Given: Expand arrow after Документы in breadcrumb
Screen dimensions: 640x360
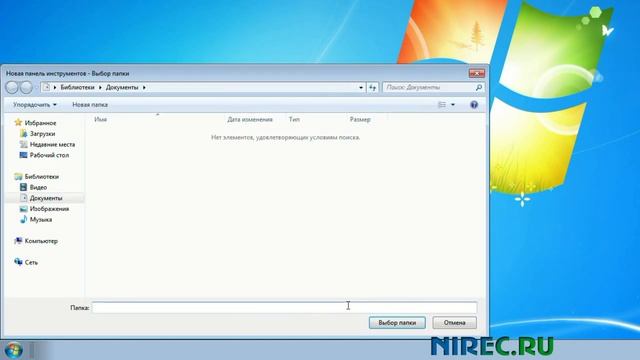Looking at the screenshot, I should (x=144, y=87).
